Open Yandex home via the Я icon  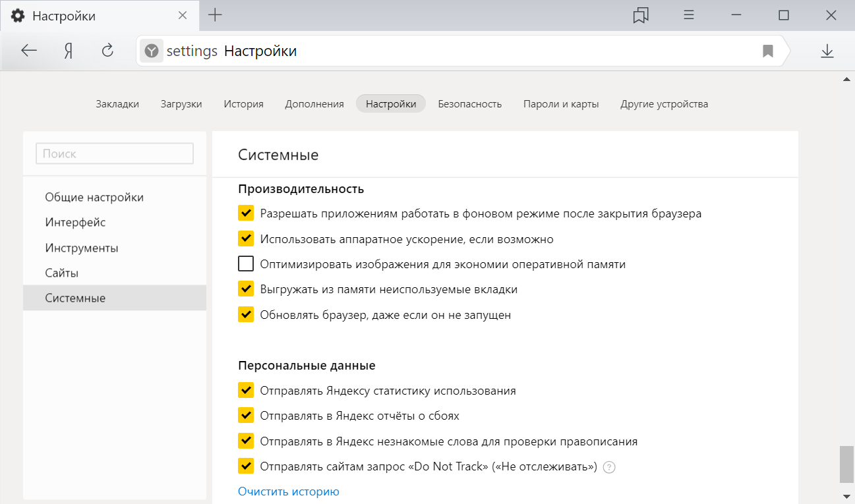tap(68, 51)
